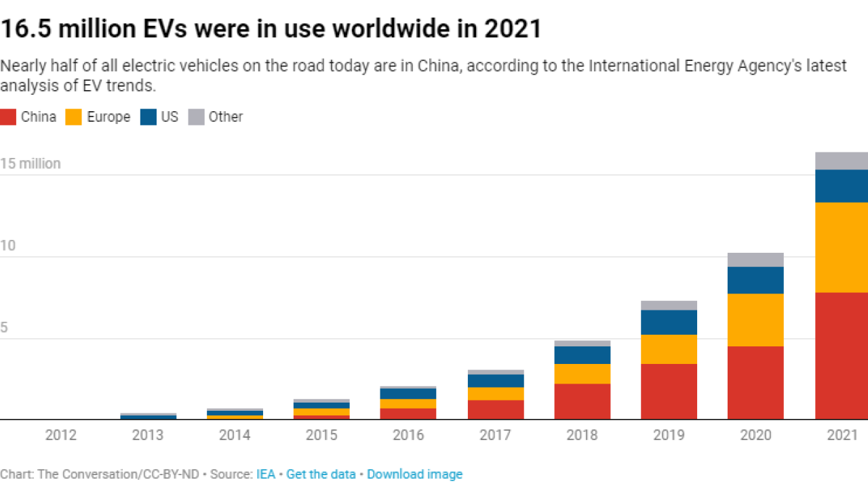This screenshot has height=488, width=868.
Task: Click the blue US legend swatch
Action: click(149, 117)
